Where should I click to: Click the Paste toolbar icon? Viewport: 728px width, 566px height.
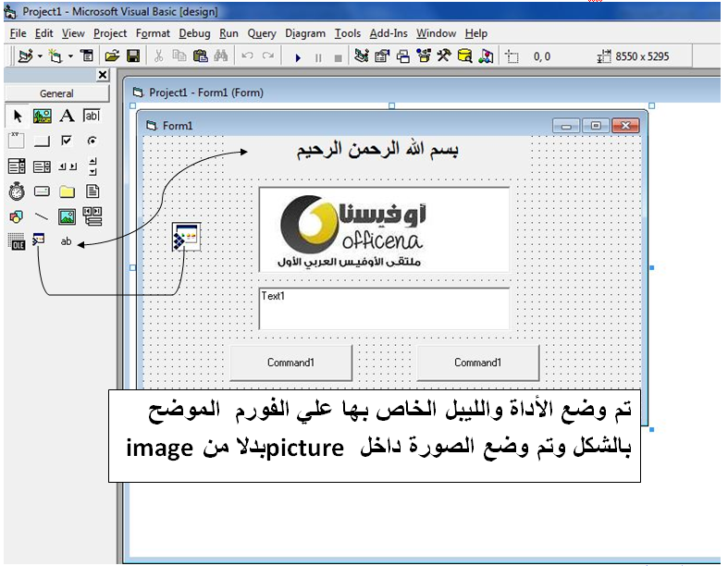pyautogui.click(x=200, y=56)
